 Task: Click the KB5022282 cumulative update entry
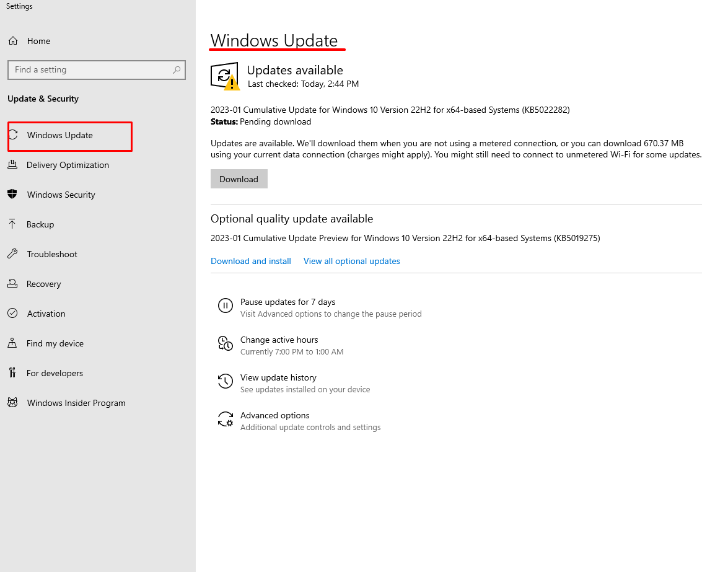(390, 110)
